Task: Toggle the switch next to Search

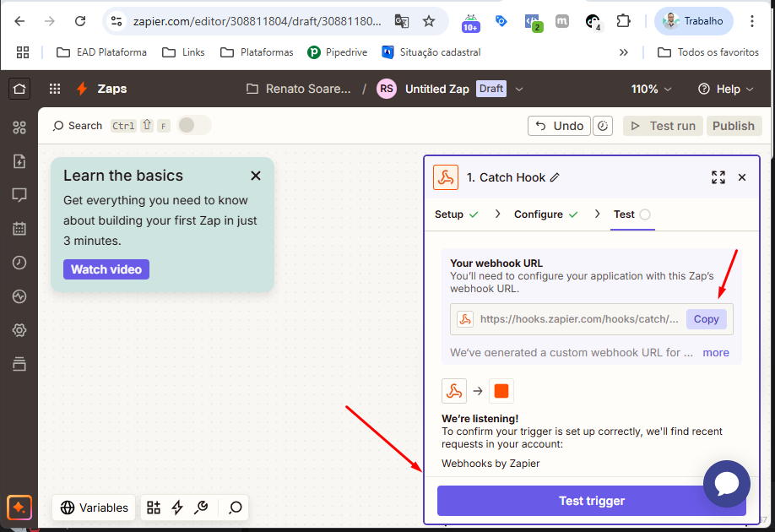Action: pos(194,126)
